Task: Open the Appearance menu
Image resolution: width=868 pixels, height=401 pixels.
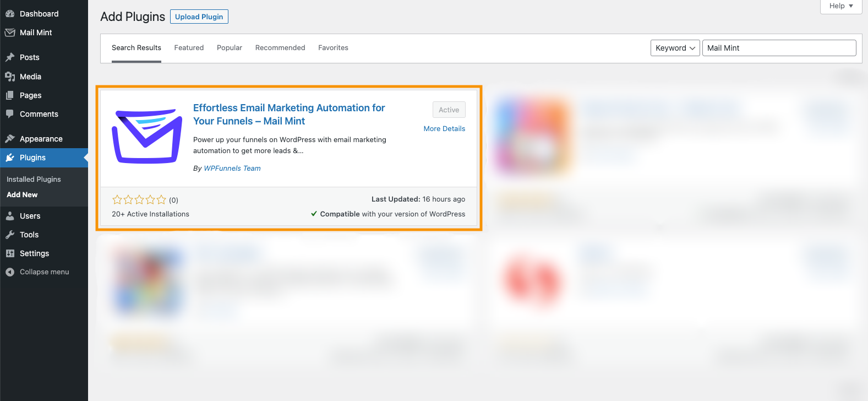Action: 44,139
